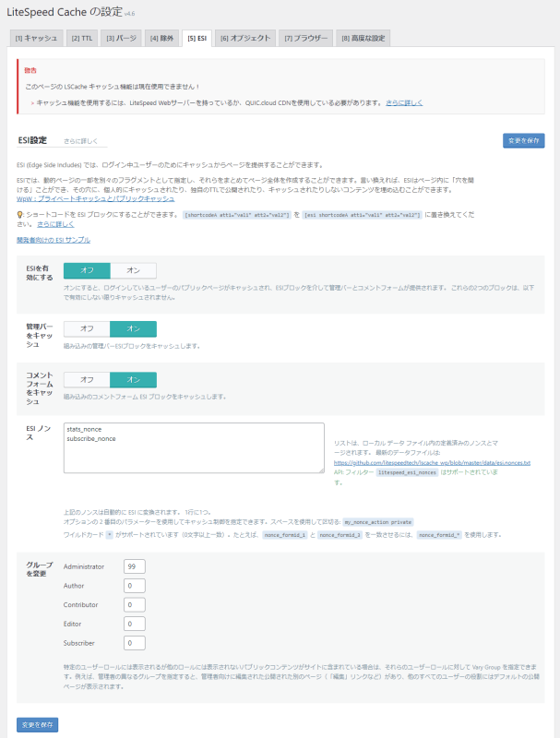The width and height of the screenshot is (560, 738).
Task: Open the [2] TTL tab
Action: 80,38
